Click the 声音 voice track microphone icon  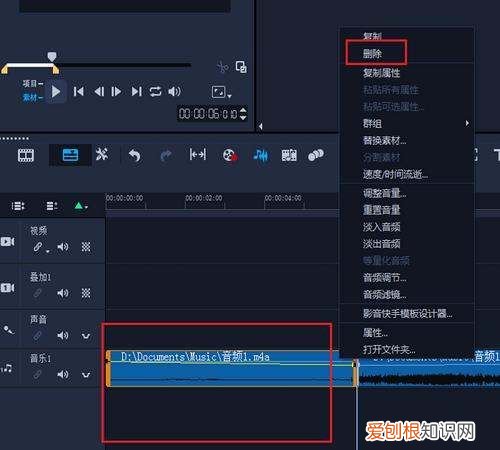8,330
